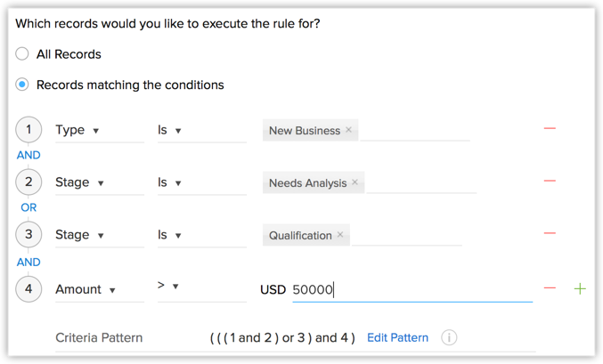Clear the Qualification tag
Screen dimensions: 603x364
pos(340,234)
